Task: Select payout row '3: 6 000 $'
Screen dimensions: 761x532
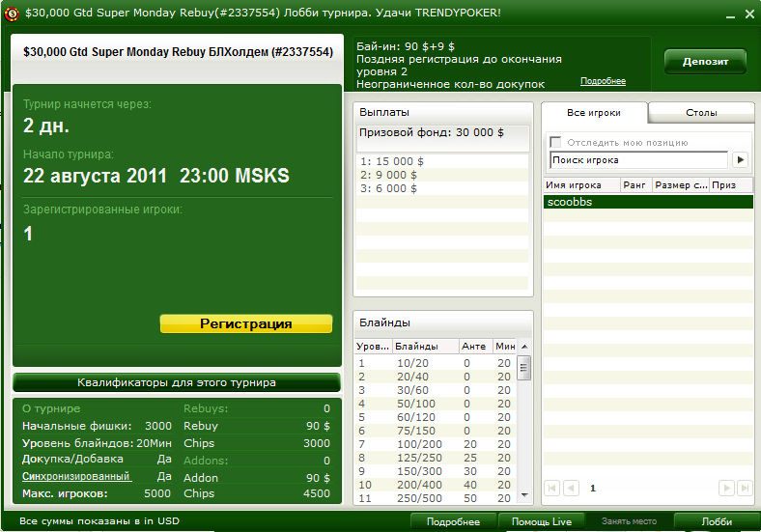Action: pos(441,189)
